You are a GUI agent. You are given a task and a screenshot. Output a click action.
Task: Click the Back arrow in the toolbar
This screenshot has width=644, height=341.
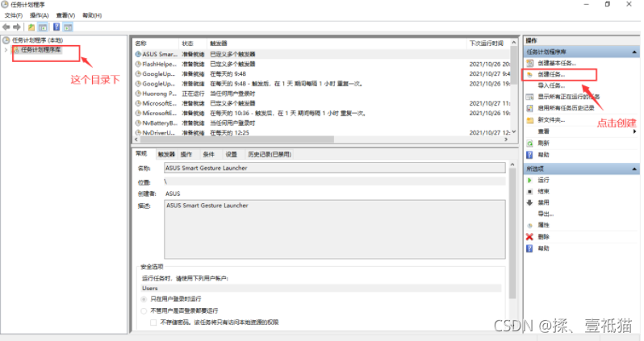[6, 27]
